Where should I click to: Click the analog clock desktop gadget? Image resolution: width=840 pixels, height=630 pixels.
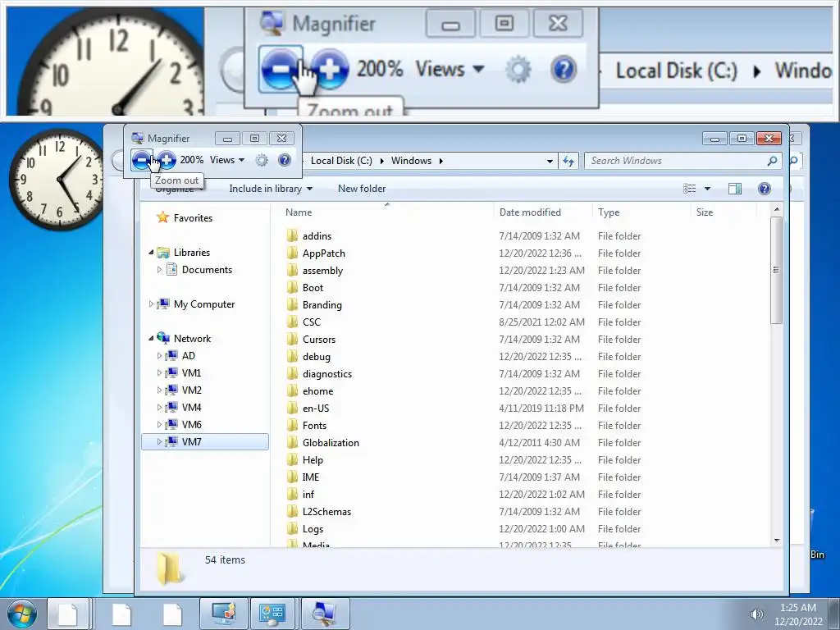(58, 180)
